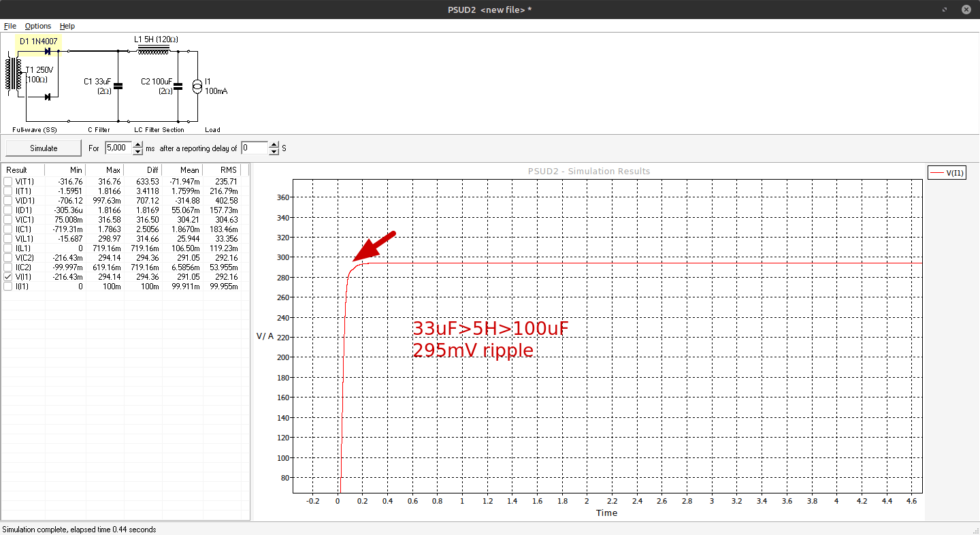Viewport: 980px width, 535px height.
Task: Click the Max column header
Action: (104, 170)
